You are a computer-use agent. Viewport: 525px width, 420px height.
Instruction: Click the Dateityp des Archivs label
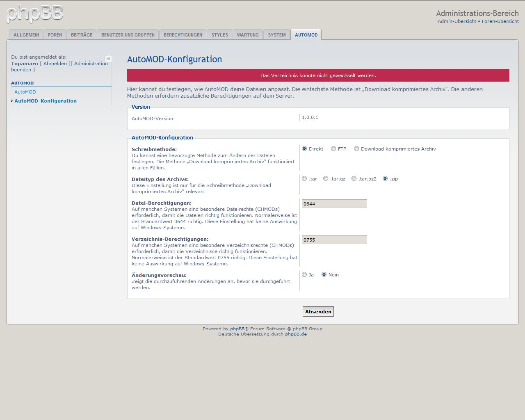pyautogui.click(x=160, y=179)
